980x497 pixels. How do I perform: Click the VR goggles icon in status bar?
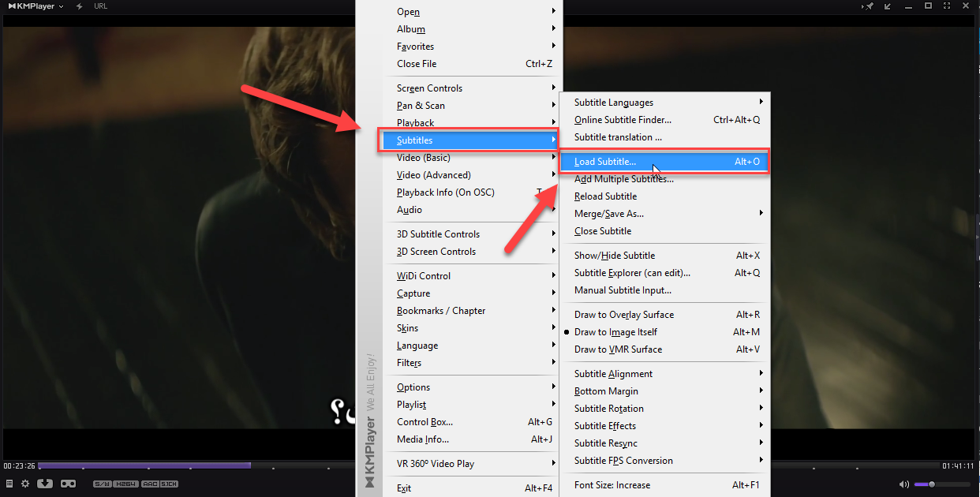(68, 484)
